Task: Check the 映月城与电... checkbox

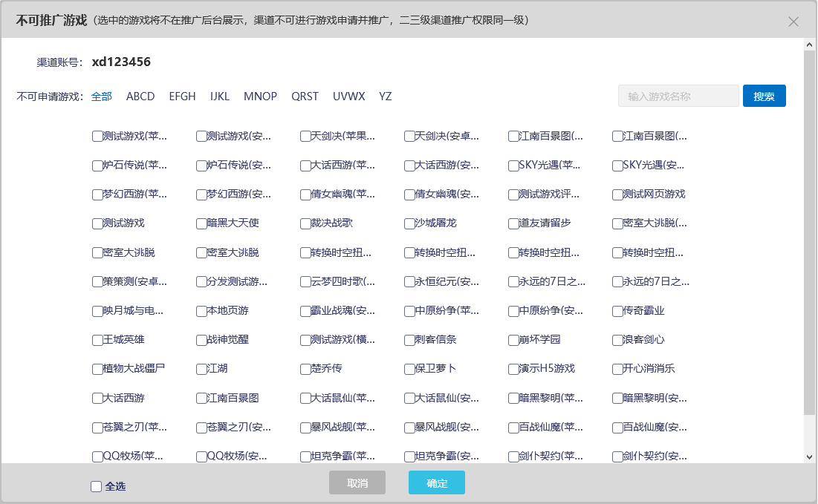Action: pyautogui.click(x=97, y=312)
